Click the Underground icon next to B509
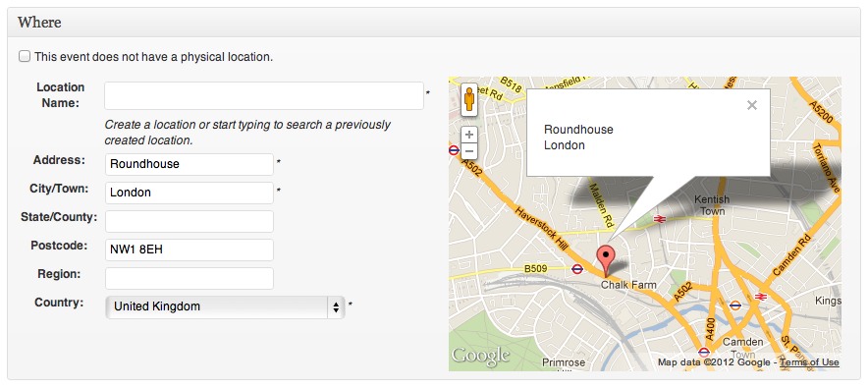868x388 pixels. pyautogui.click(x=577, y=269)
